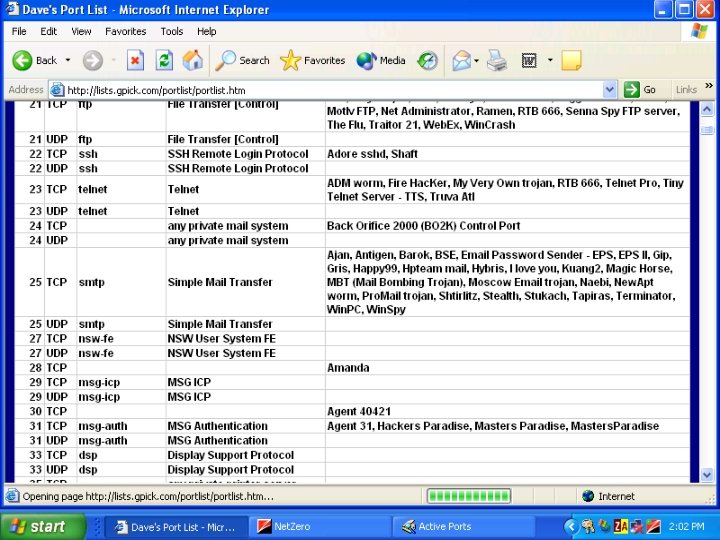Click the Go button
This screenshot has width=720, height=540.
point(640,90)
